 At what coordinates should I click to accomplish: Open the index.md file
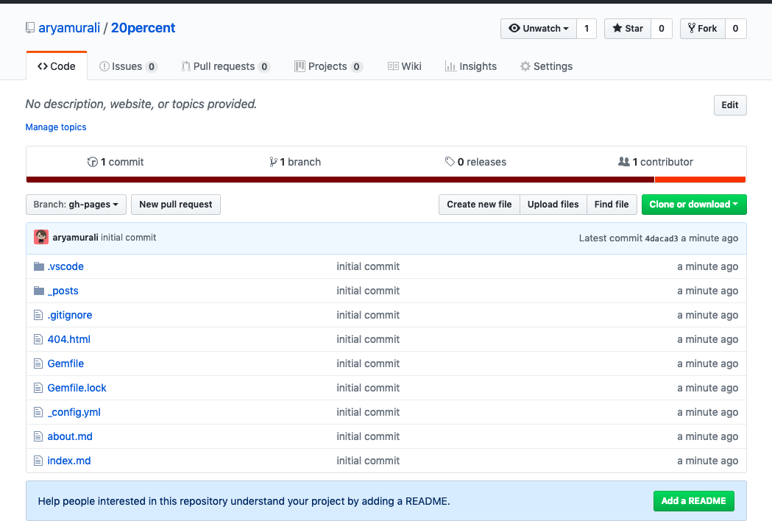(69, 461)
